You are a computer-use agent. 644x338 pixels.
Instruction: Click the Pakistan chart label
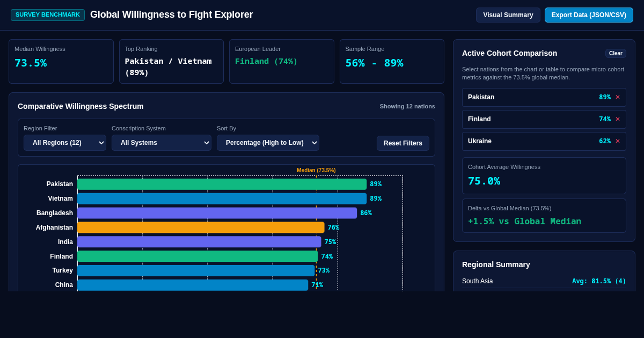(x=60, y=184)
